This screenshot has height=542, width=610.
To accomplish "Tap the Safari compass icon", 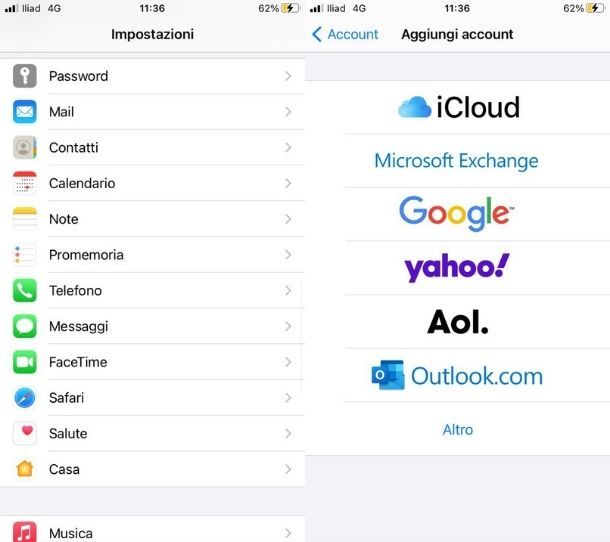I will (25, 398).
